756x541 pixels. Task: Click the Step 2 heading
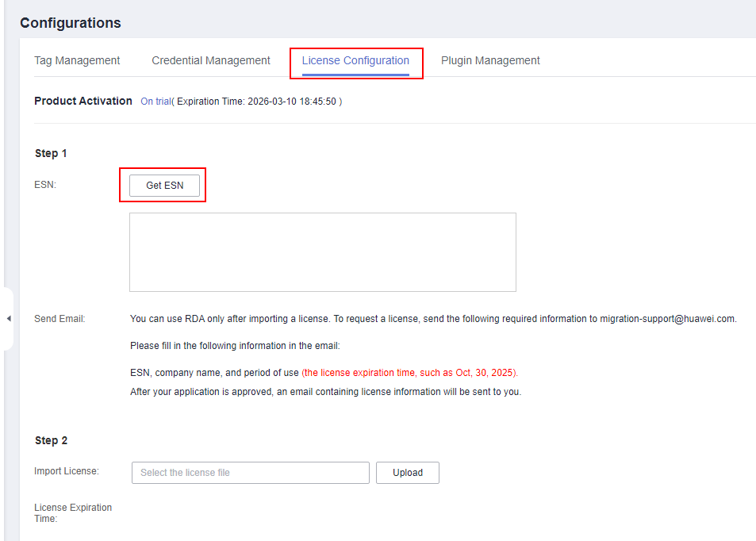point(51,440)
